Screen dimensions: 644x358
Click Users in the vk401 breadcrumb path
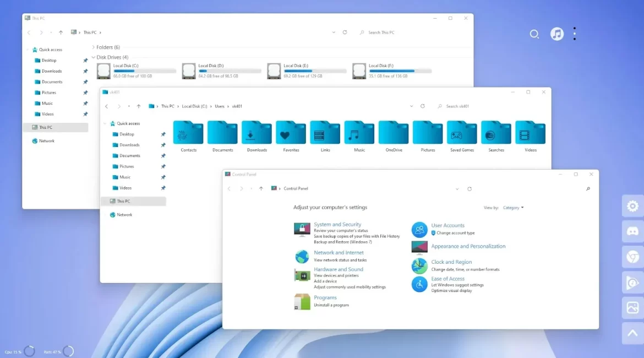(x=220, y=106)
